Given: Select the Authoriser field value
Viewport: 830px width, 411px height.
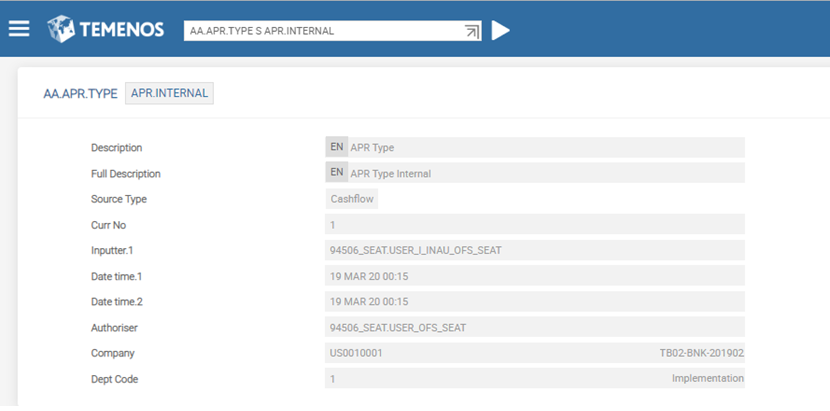Looking at the screenshot, I should click(398, 327).
